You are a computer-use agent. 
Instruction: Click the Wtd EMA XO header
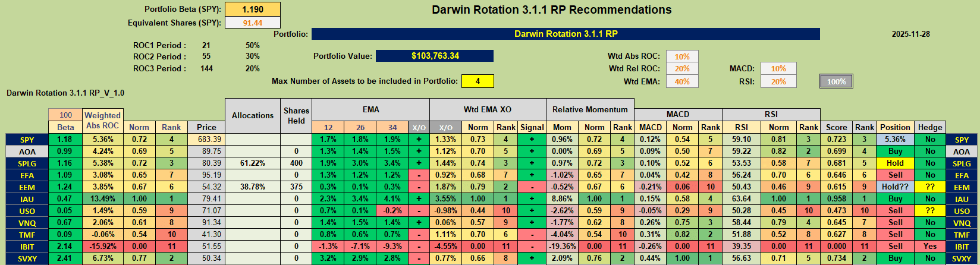click(x=488, y=109)
